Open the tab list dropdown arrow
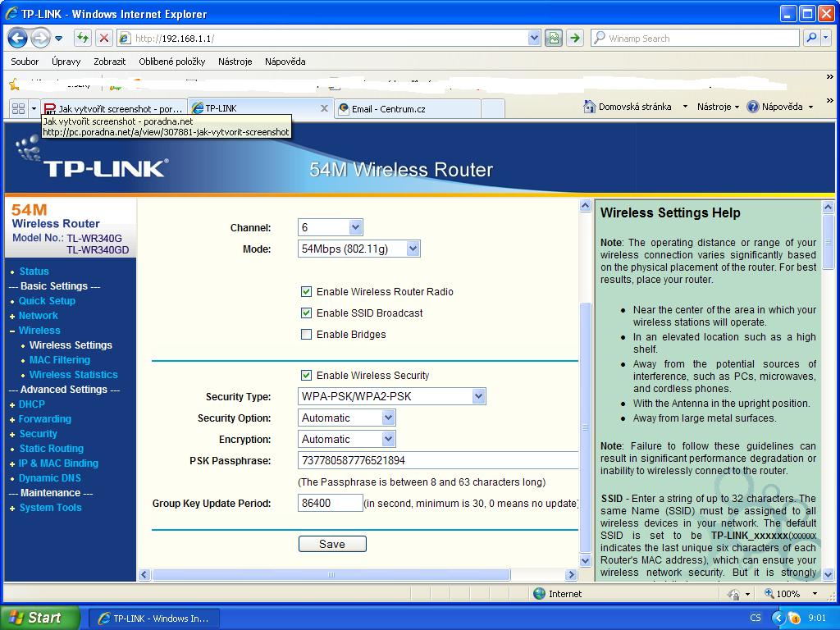This screenshot has width=840, height=630. tap(34, 109)
